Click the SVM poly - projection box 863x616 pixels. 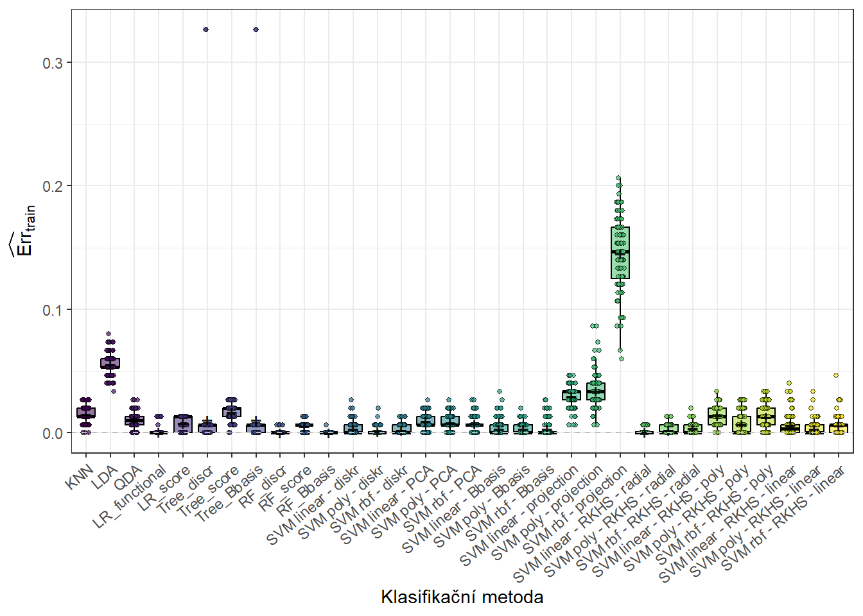pyautogui.click(x=596, y=391)
